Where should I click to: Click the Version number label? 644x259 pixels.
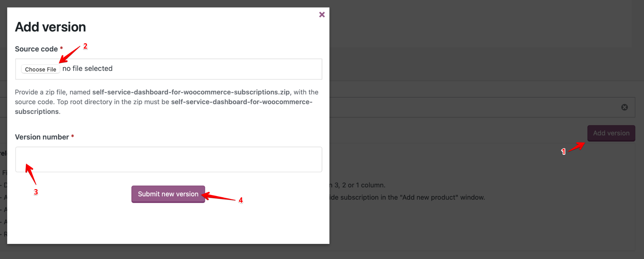point(42,137)
